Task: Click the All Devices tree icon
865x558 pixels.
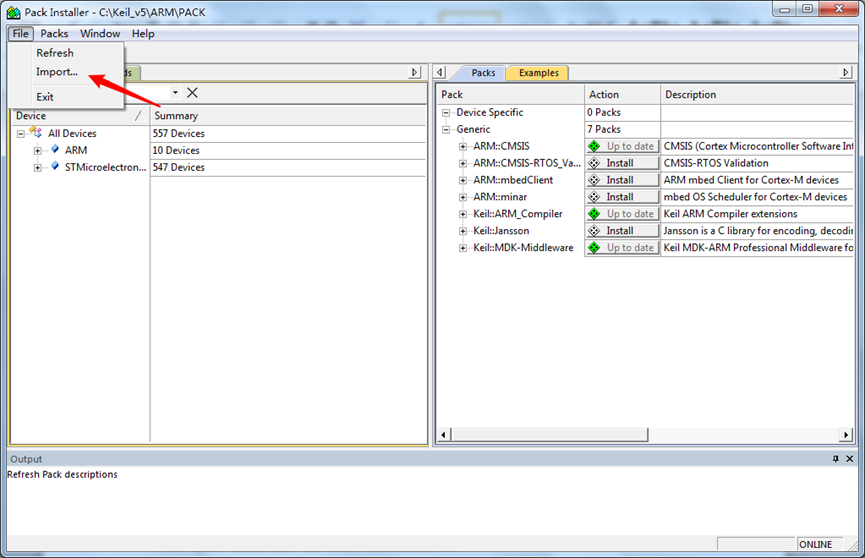Action: coord(36,132)
